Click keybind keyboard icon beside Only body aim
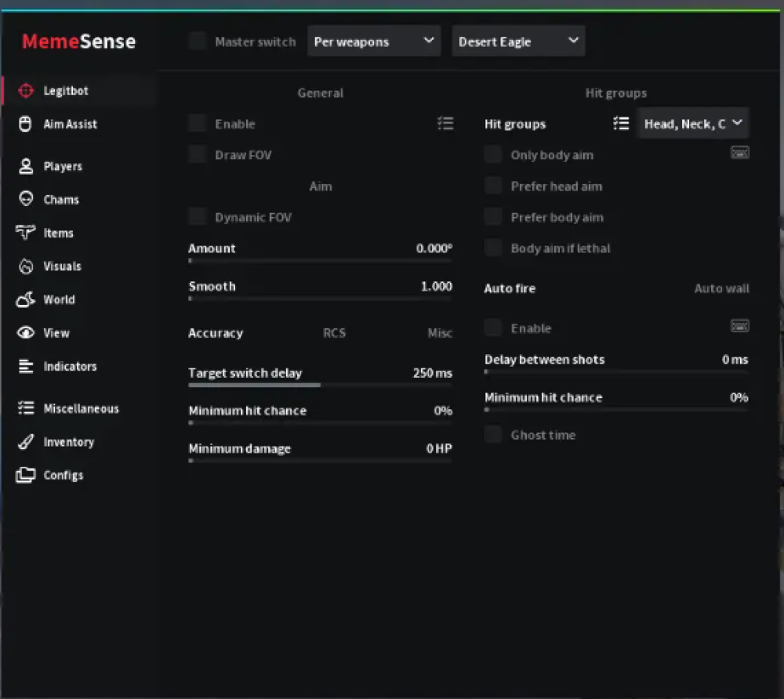Image resolution: width=784 pixels, height=699 pixels. 739,153
